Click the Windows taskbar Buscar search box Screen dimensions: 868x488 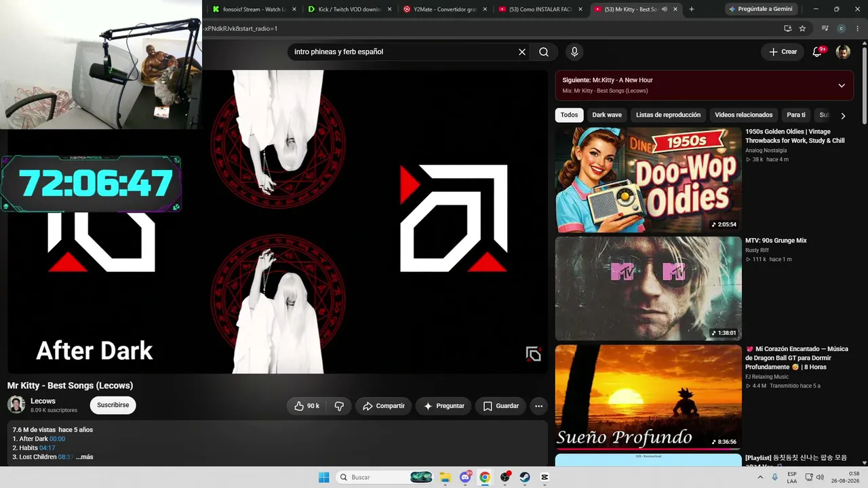(x=384, y=477)
